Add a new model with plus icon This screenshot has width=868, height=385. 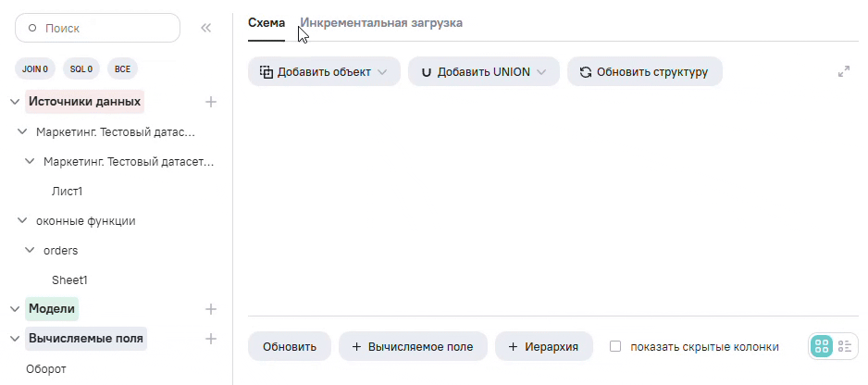211,309
